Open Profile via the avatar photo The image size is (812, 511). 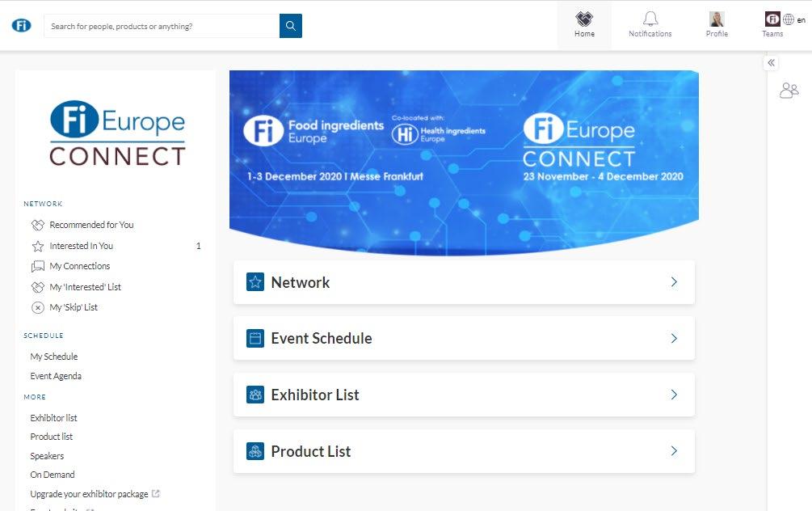pyautogui.click(x=717, y=19)
